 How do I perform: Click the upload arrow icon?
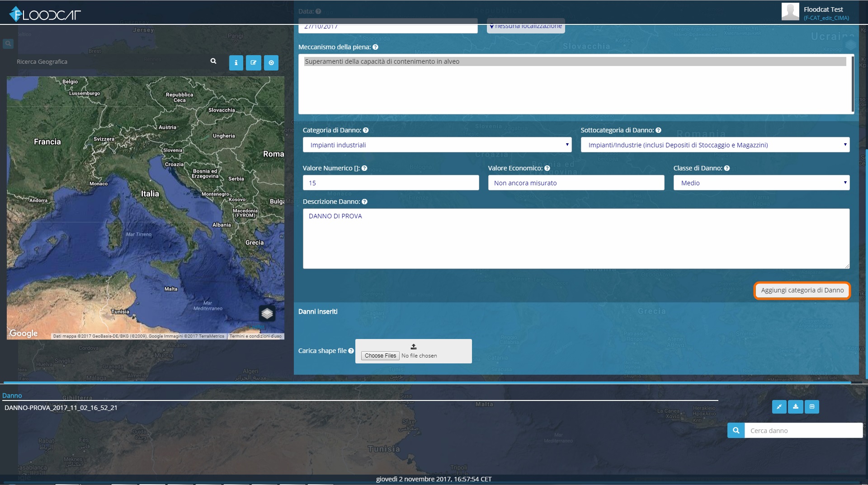point(414,347)
